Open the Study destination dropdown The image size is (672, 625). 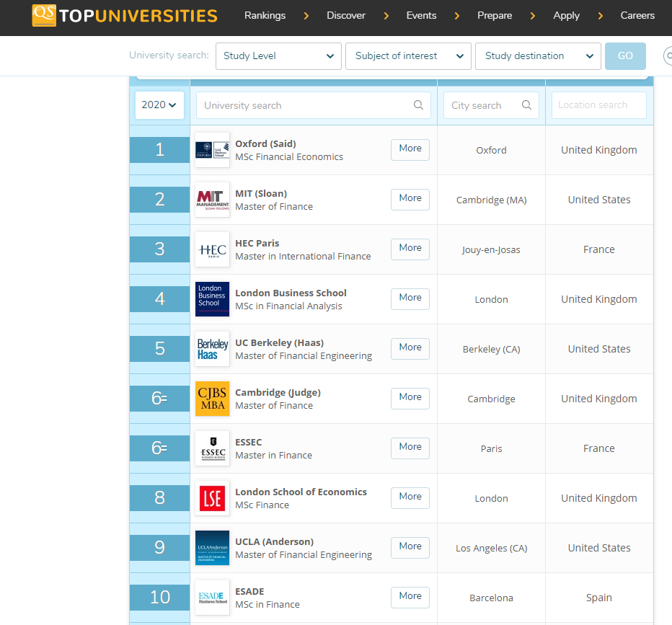538,56
